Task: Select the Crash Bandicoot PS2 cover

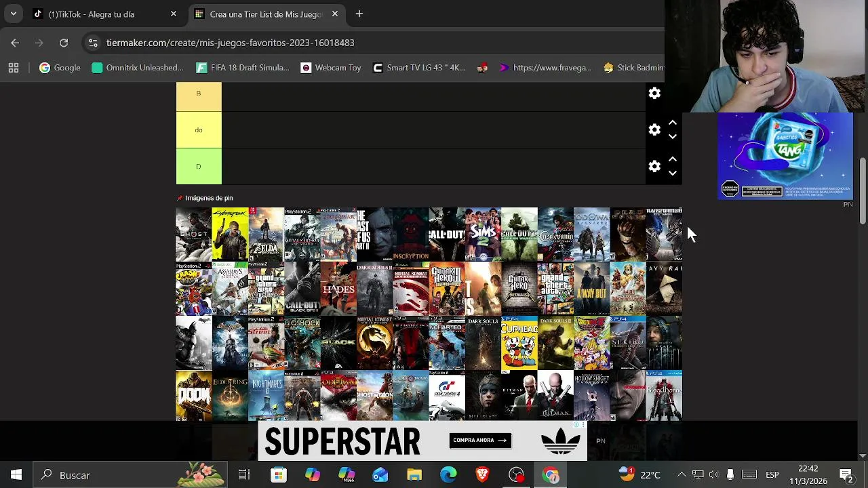Action: point(193,289)
